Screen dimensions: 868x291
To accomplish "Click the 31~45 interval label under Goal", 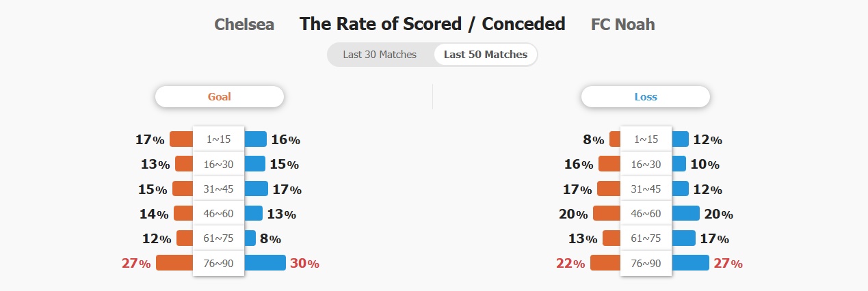I will coord(219,189).
